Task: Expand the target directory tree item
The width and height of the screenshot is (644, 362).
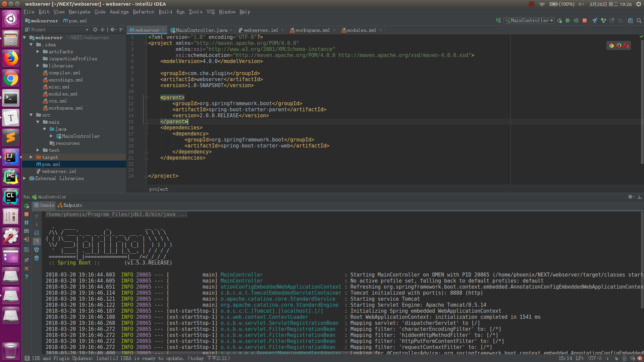Action: click(x=31, y=157)
